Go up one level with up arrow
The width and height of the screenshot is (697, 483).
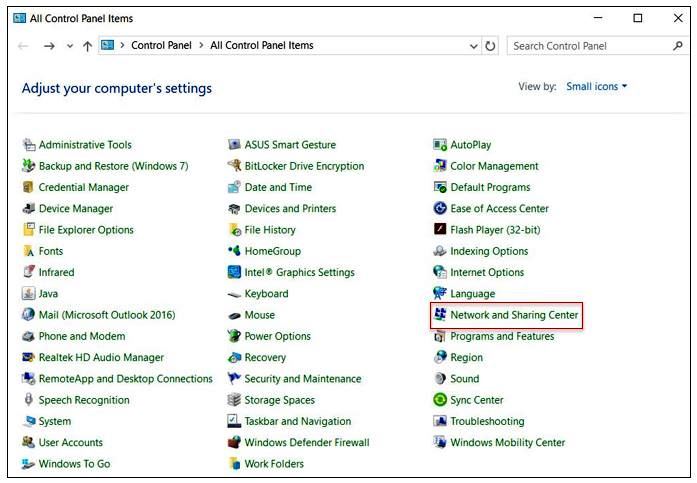[x=88, y=46]
